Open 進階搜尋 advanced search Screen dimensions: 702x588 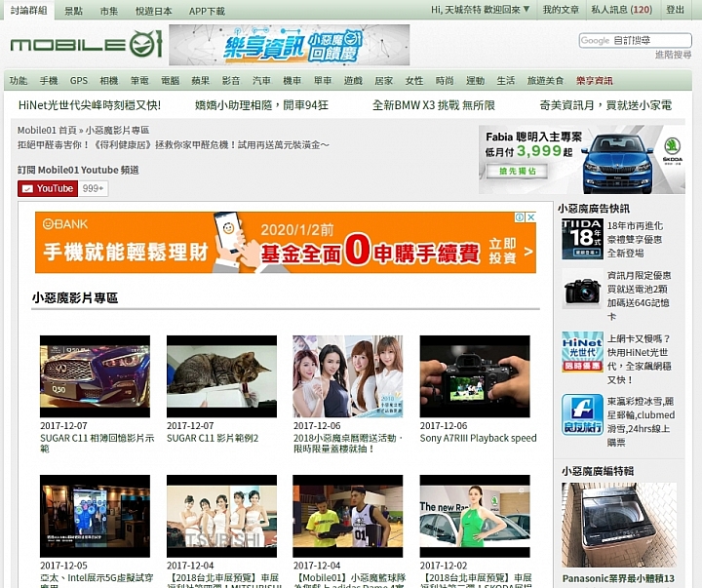[x=673, y=55]
